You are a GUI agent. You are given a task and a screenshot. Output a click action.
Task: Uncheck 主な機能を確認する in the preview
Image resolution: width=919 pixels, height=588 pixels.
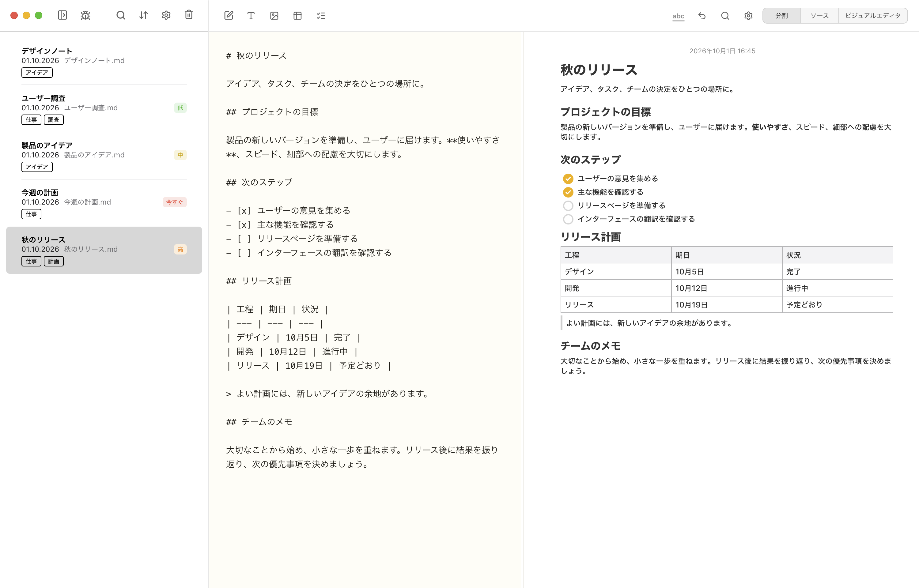tap(568, 192)
